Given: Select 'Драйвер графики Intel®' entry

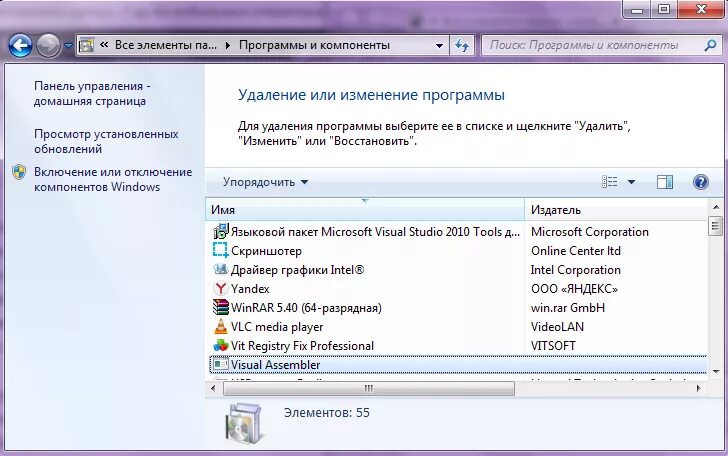Looking at the screenshot, I should click(x=459, y=270).
